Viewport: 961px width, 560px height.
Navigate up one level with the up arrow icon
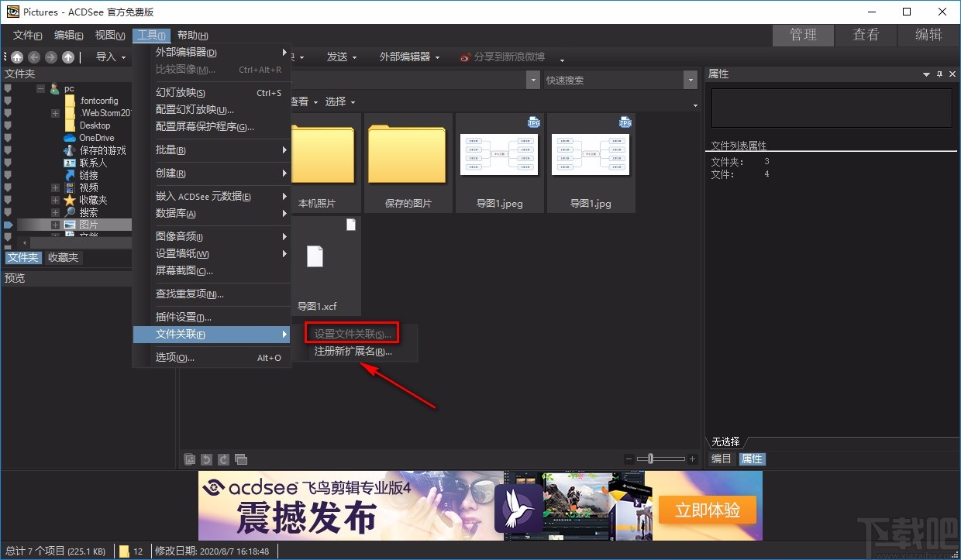(x=68, y=57)
